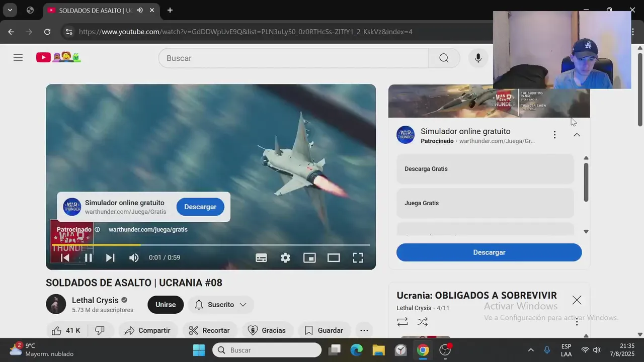Viewport: 644px width, 362px height.
Task: Click the Gracias button
Action: pyautogui.click(x=267, y=330)
